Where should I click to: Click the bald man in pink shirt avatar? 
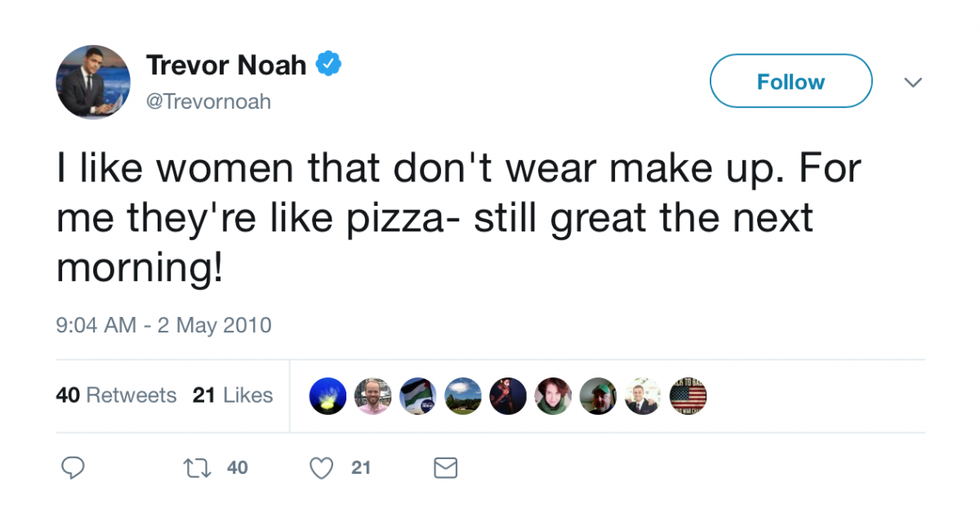click(x=373, y=396)
